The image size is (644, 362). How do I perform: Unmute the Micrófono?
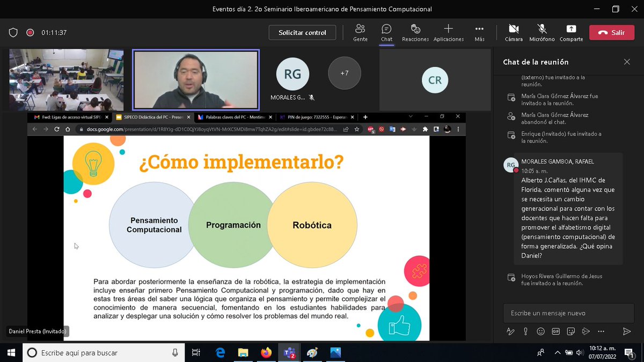(541, 33)
